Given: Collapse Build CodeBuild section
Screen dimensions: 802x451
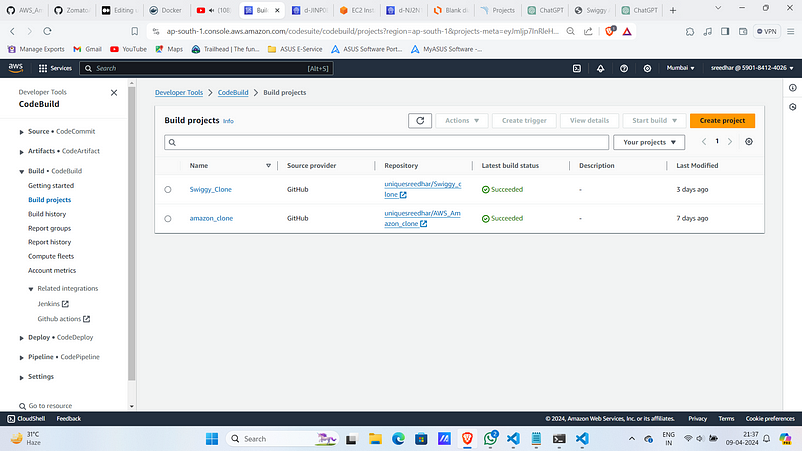Looking at the screenshot, I should click(x=21, y=171).
